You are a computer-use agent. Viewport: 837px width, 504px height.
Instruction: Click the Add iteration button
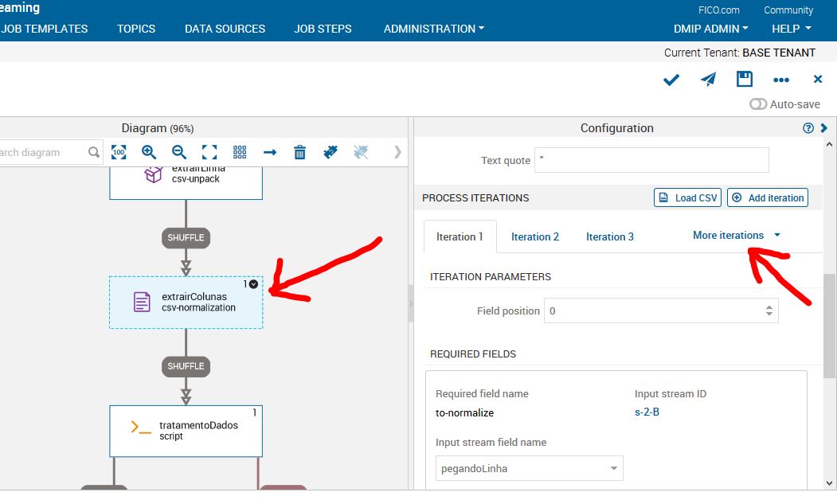(x=768, y=197)
